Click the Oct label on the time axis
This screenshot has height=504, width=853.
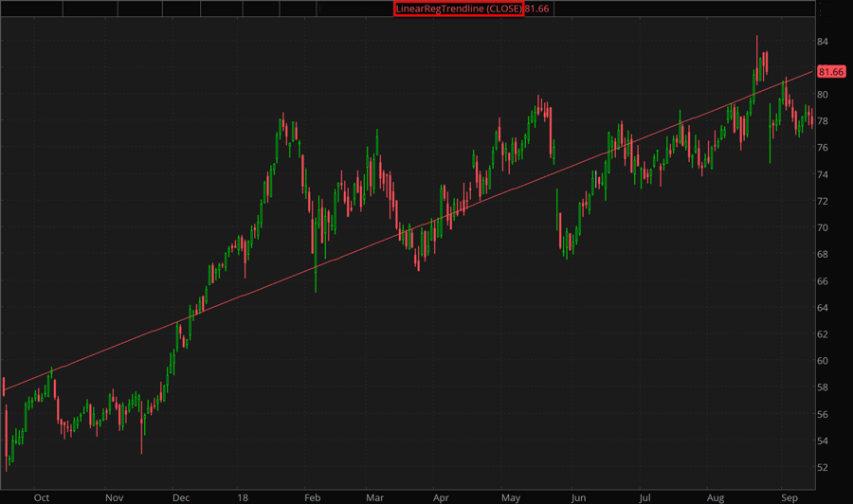41,495
